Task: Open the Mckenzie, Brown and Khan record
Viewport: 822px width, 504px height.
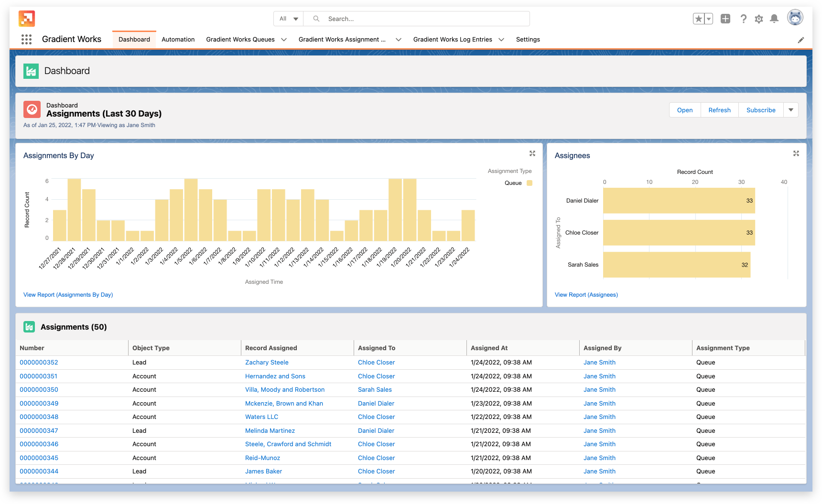Action: coord(284,404)
